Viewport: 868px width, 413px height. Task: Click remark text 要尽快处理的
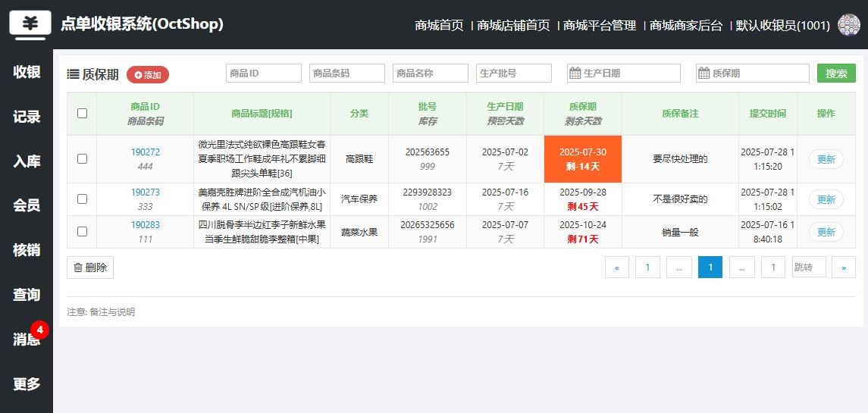(680, 159)
